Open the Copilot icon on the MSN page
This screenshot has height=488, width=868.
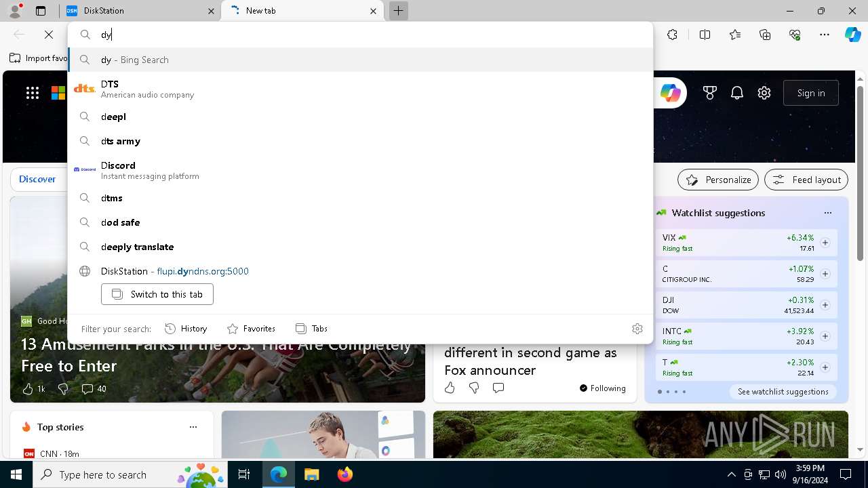pyautogui.click(x=671, y=93)
